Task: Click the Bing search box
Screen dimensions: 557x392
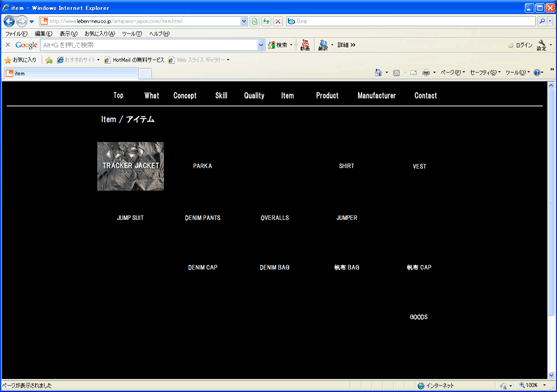Action: [x=411, y=21]
